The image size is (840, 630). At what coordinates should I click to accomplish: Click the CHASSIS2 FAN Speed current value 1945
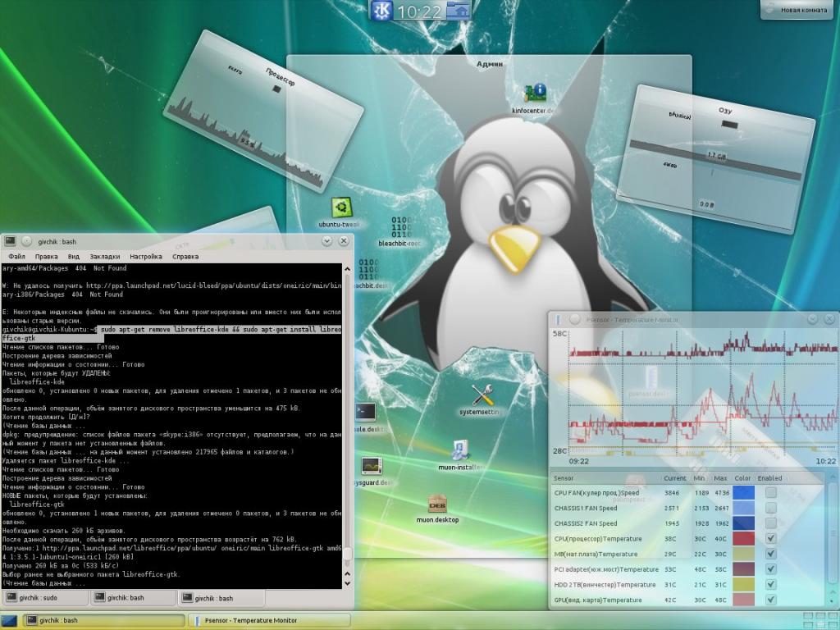672,523
